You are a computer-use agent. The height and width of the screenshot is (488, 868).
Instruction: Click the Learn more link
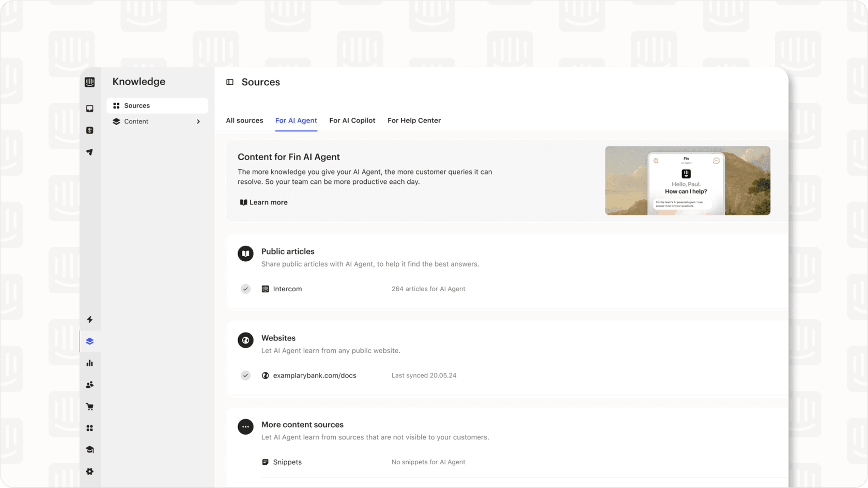coord(263,202)
